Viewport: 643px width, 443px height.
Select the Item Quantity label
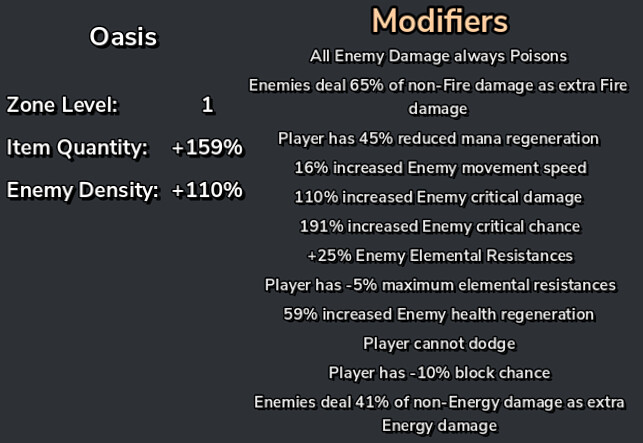point(77,148)
